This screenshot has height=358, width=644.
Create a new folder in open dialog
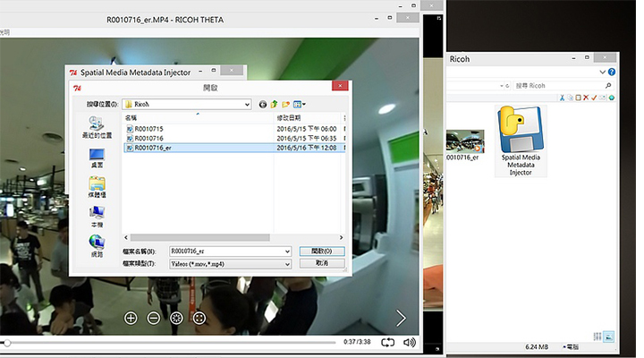point(285,105)
